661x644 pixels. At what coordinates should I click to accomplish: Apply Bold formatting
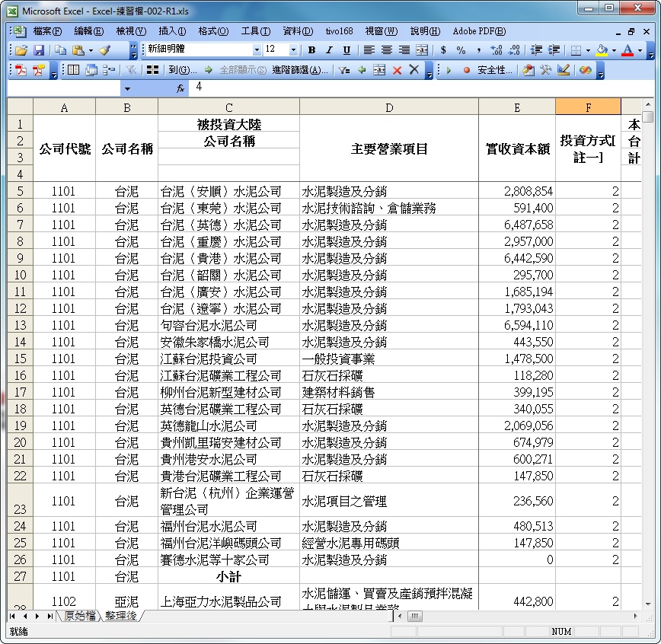click(x=311, y=50)
